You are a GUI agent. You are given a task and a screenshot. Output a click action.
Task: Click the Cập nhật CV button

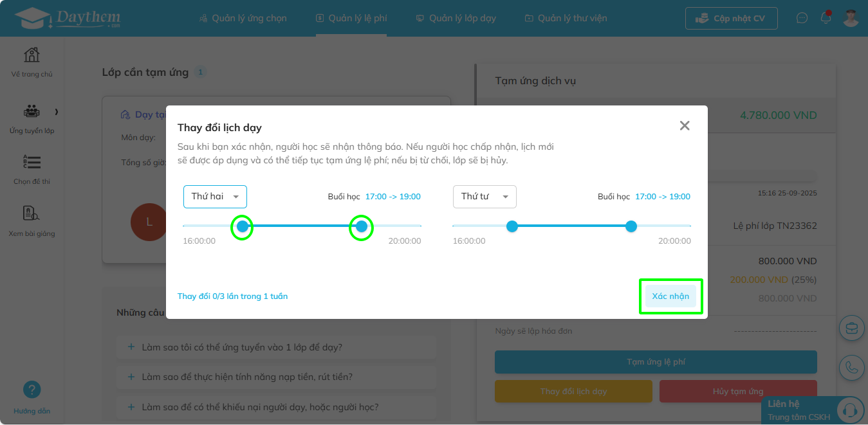tap(731, 18)
